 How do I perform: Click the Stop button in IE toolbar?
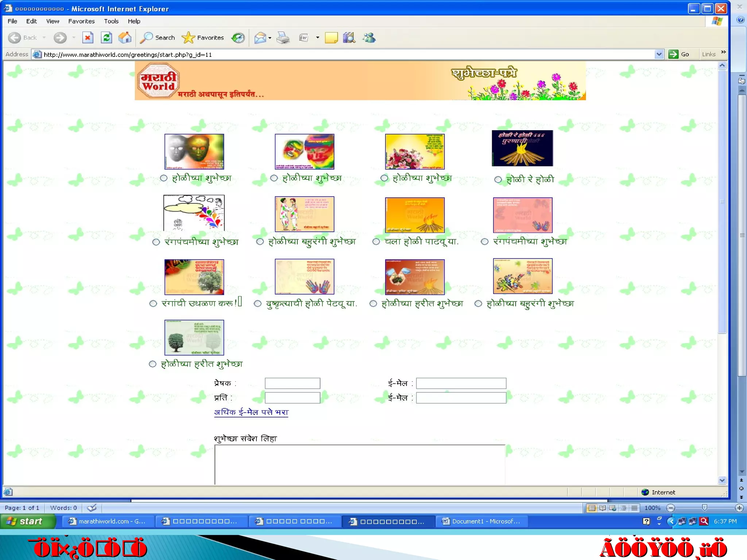click(88, 38)
